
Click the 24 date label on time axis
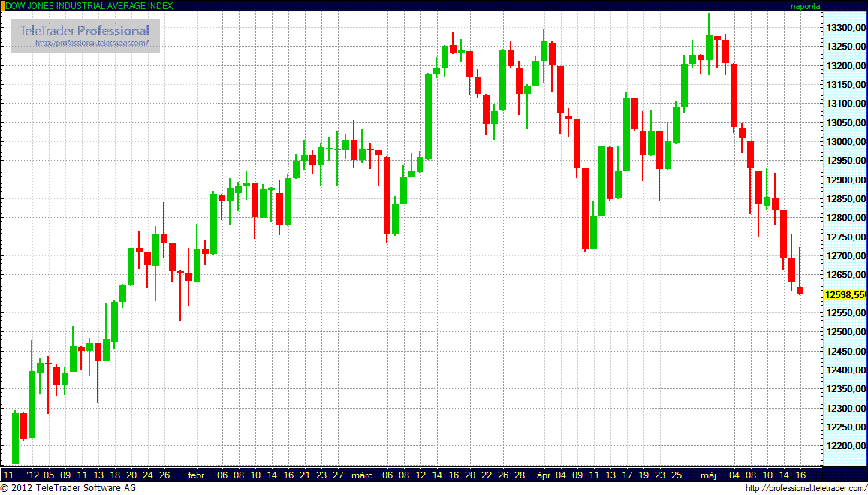pos(147,475)
